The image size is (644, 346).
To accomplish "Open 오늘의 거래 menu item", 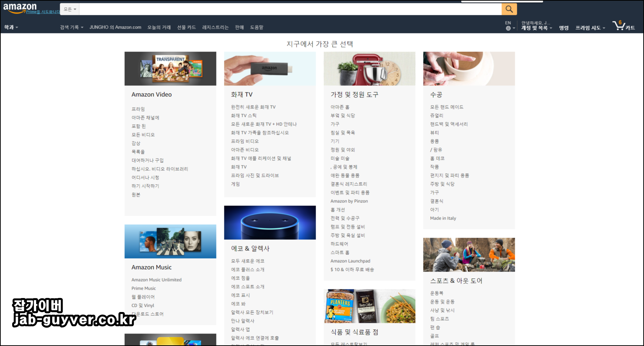I will [x=159, y=27].
